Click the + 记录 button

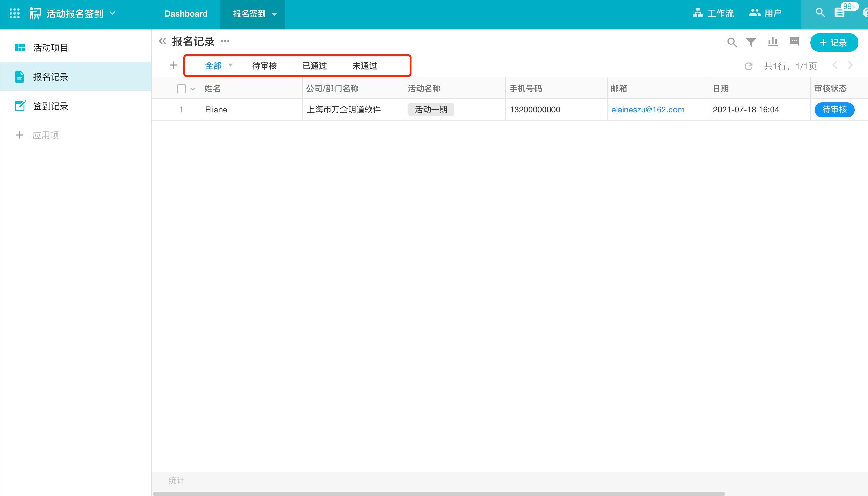834,43
